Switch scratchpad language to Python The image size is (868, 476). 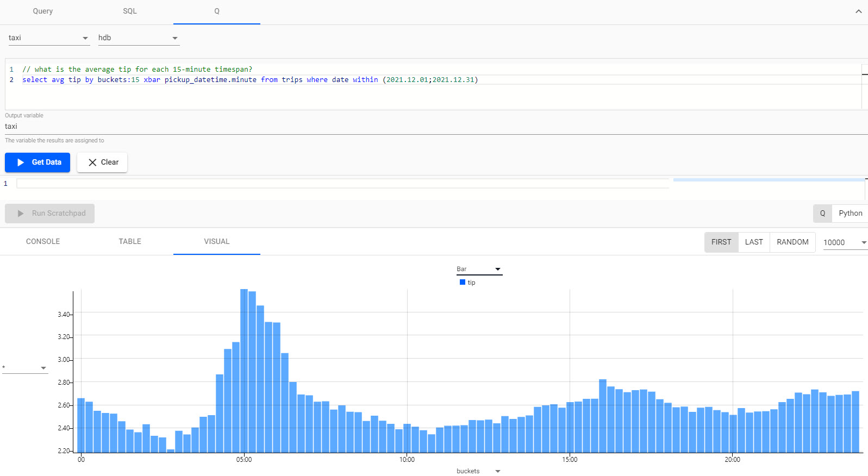coord(850,214)
